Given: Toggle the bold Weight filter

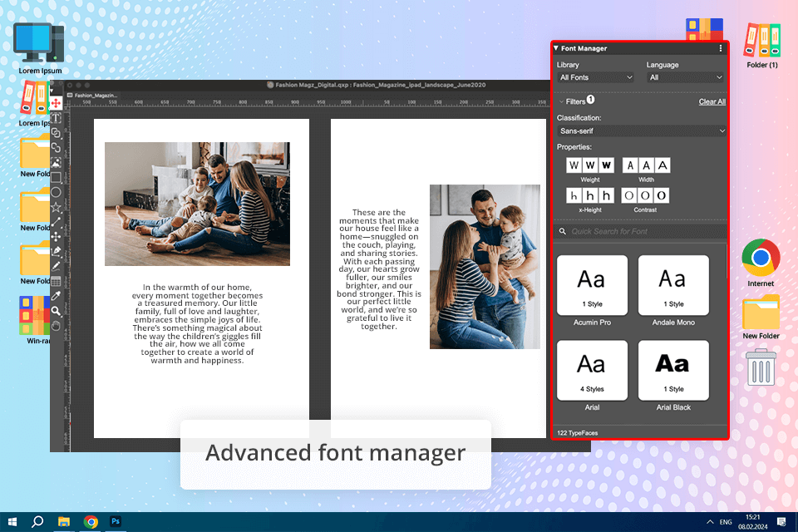Looking at the screenshot, I should (606, 165).
